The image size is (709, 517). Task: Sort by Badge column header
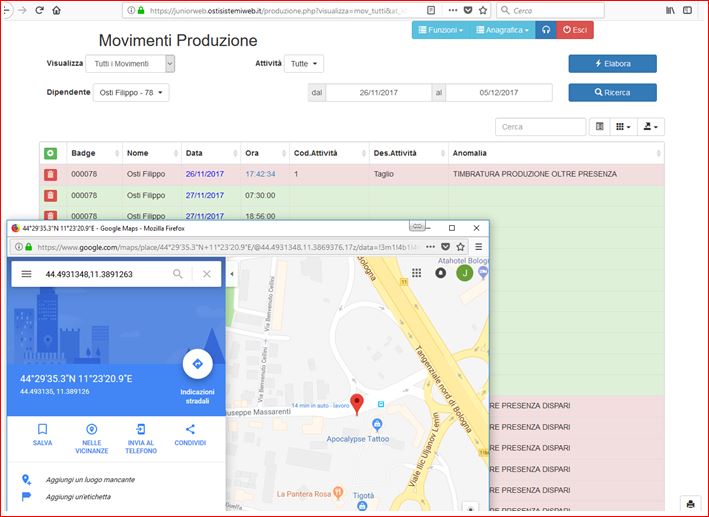pyautogui.click(x=95, y=153)
